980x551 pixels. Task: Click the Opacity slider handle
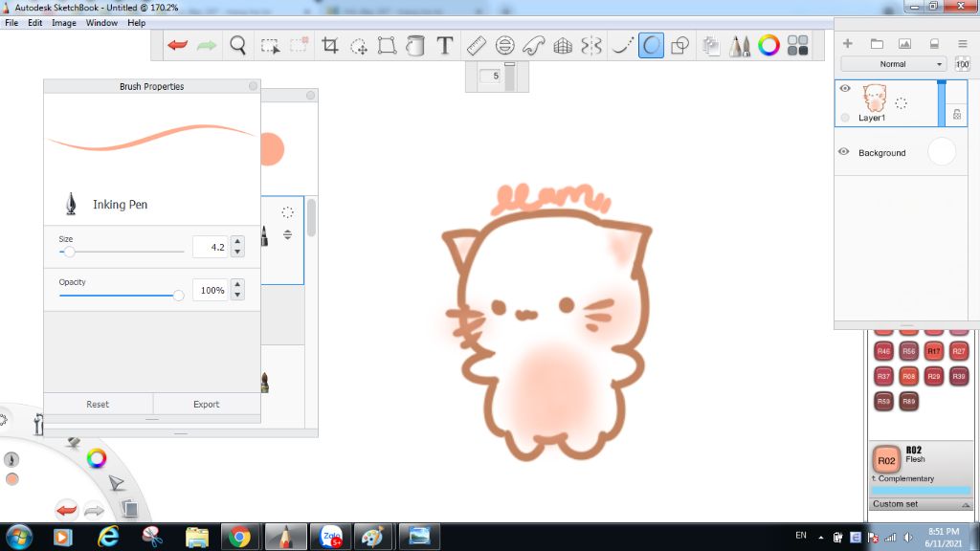pos(179,296)
